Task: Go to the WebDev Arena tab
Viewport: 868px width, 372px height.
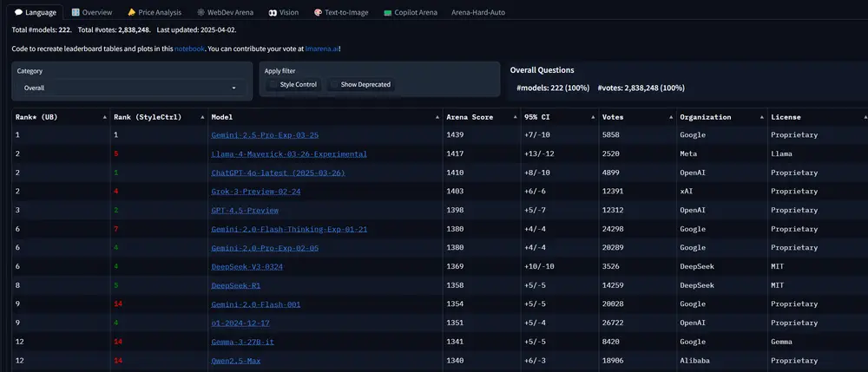Action: click(x=226, y=12)
